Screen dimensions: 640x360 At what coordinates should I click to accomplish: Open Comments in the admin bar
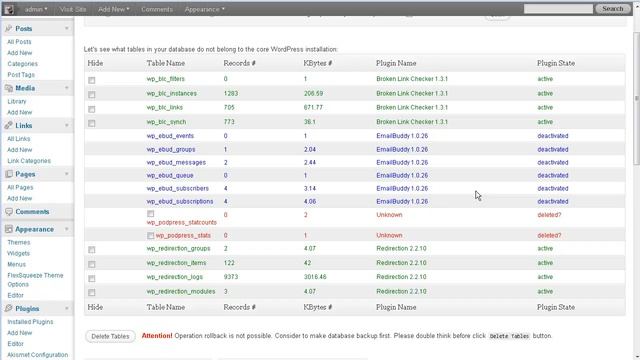(157, 9)
